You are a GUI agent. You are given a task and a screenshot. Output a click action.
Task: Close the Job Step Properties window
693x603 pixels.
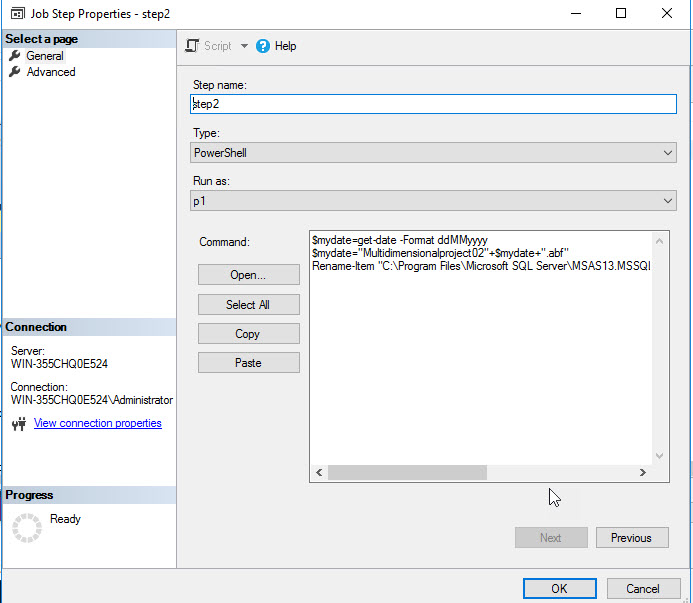667,13
